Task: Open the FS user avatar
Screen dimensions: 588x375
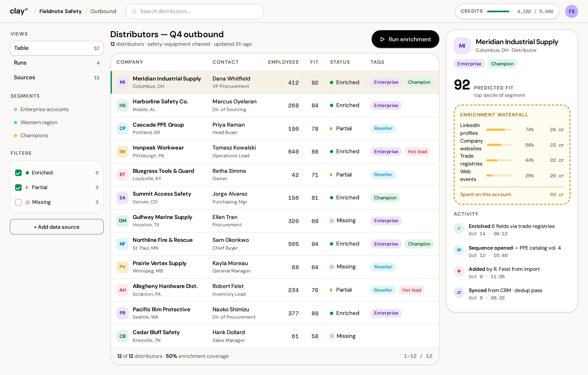Action: click(x=571, y=11)
